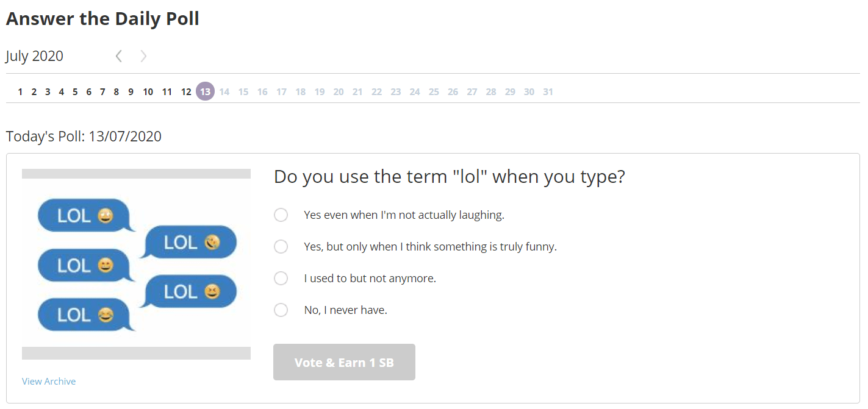Open the View Archive link
868x409 pixels.
coord(49,382)
